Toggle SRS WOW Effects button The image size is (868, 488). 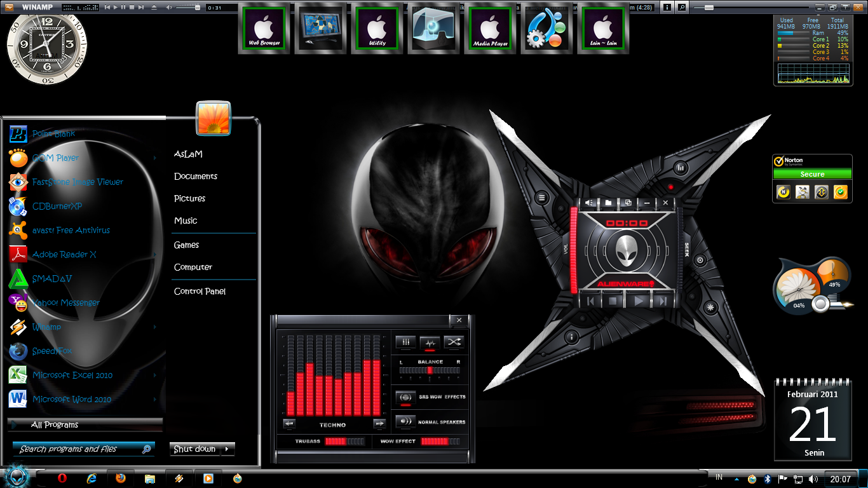(406, 397)
